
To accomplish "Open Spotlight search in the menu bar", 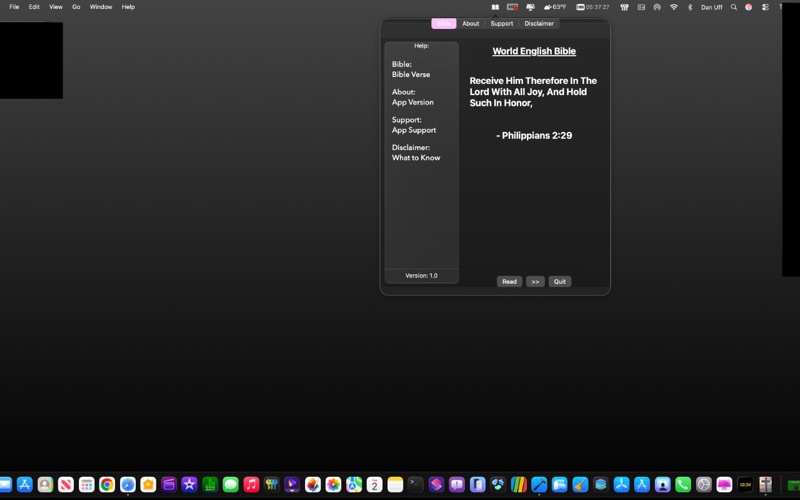I will point(734,7).
